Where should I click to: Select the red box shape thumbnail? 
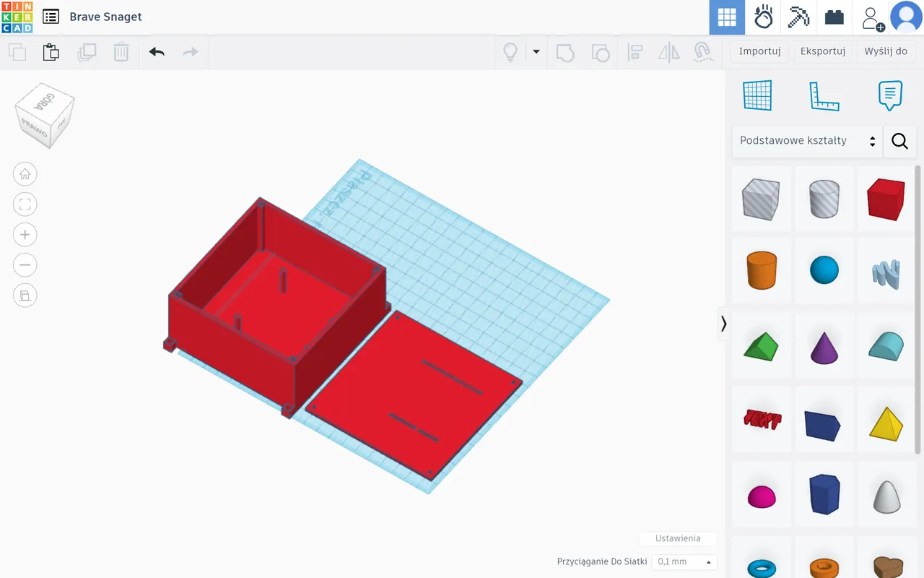click(886, 199)
